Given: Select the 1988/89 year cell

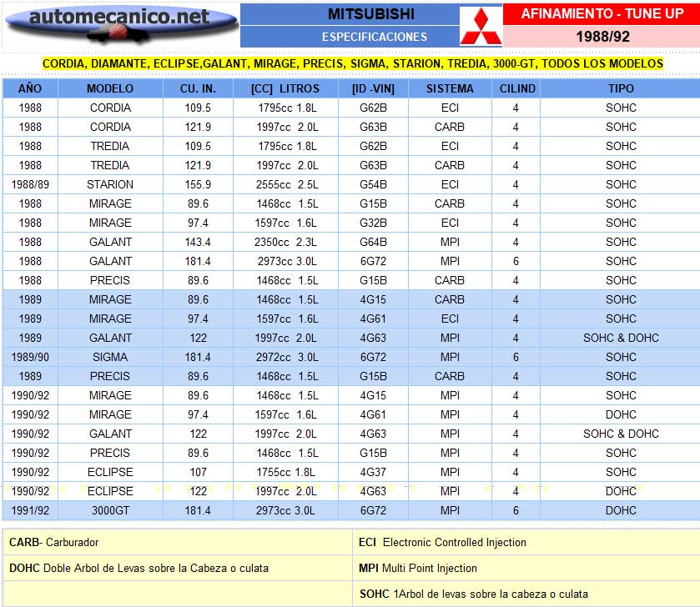Looking at the screenshot, I should 30,184.
